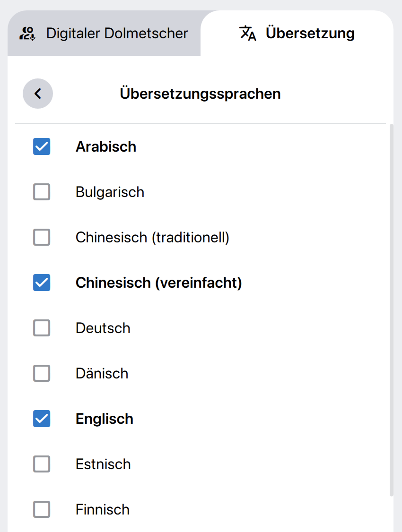This screenshot has height=532, width=402.
Task: Click the Übersetzungssprachen heading
Action: (x=200, y=94)
